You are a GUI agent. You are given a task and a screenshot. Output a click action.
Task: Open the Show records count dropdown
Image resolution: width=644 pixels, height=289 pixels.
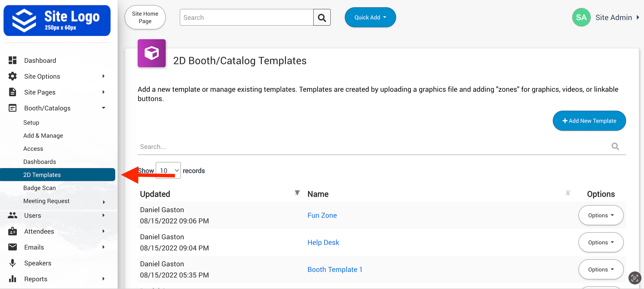168,170
